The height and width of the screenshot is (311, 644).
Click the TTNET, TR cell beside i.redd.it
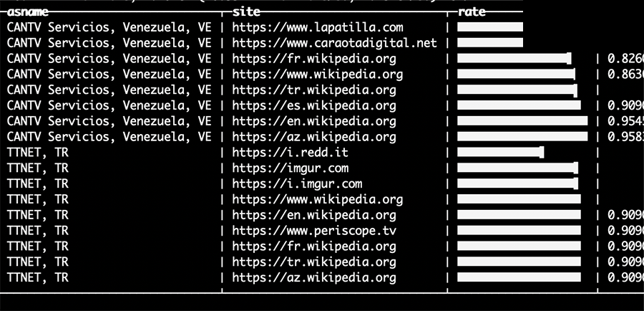[x=38, y=153]
